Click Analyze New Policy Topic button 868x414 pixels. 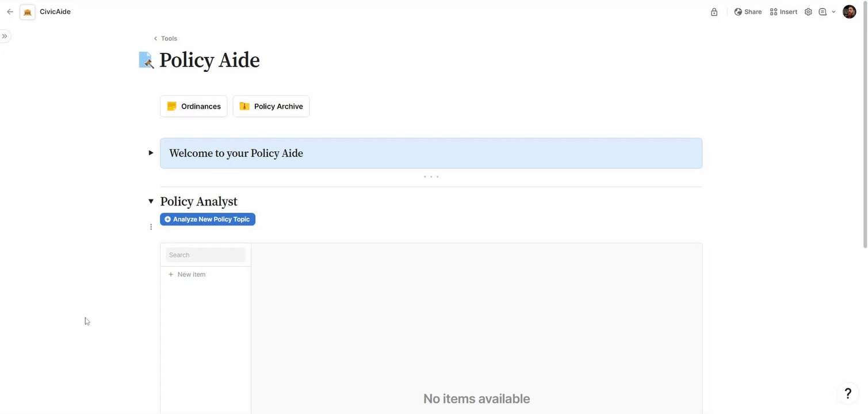[208, 219]
